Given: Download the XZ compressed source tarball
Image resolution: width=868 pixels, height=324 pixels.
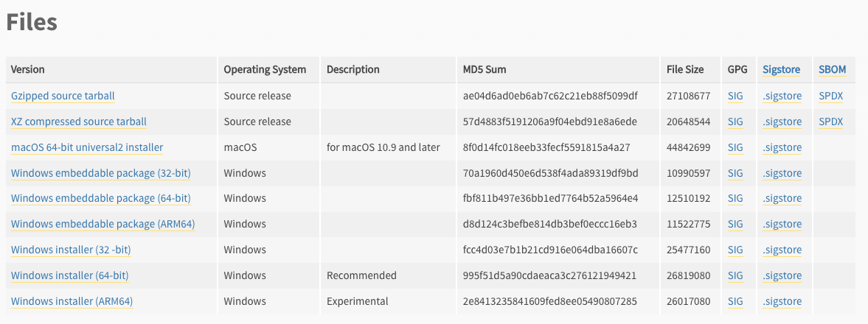Looking at the screenshot, I should [x=79, y=121].
